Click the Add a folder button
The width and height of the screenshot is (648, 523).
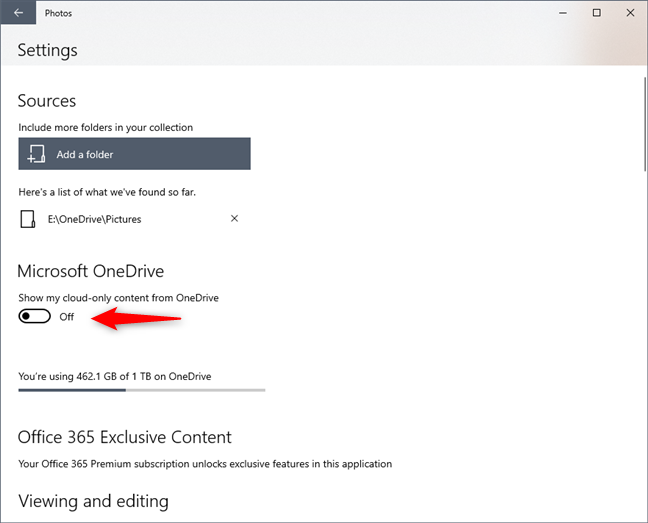click(x=134, y=154)
